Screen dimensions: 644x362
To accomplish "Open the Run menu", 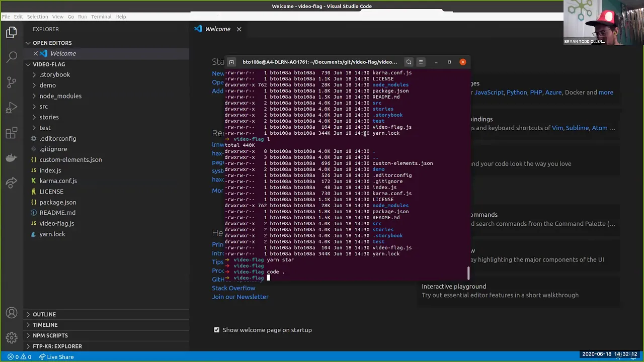I will click(x=83, y=17).
